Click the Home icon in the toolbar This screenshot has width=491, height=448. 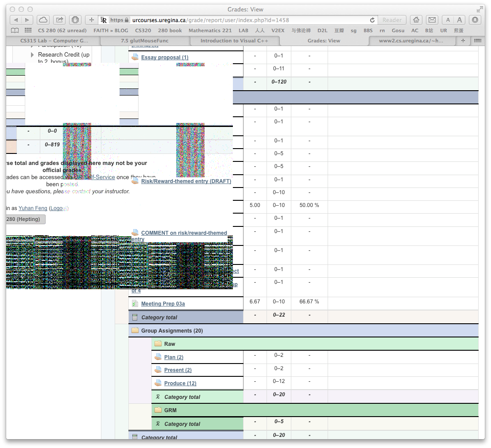click(416, 20)
